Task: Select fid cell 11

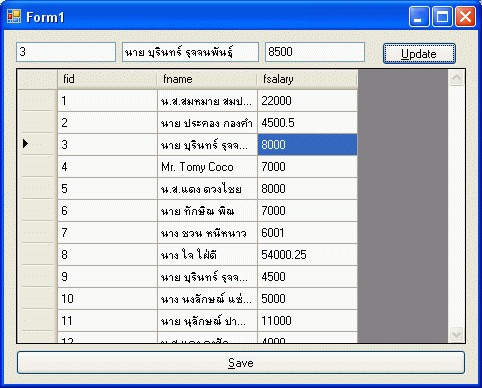Action: (107, 321)
